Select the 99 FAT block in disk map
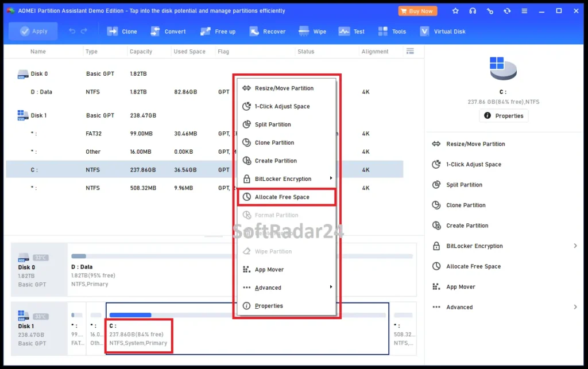Viewport: 588px width, 369px height. tap(78, 328)
